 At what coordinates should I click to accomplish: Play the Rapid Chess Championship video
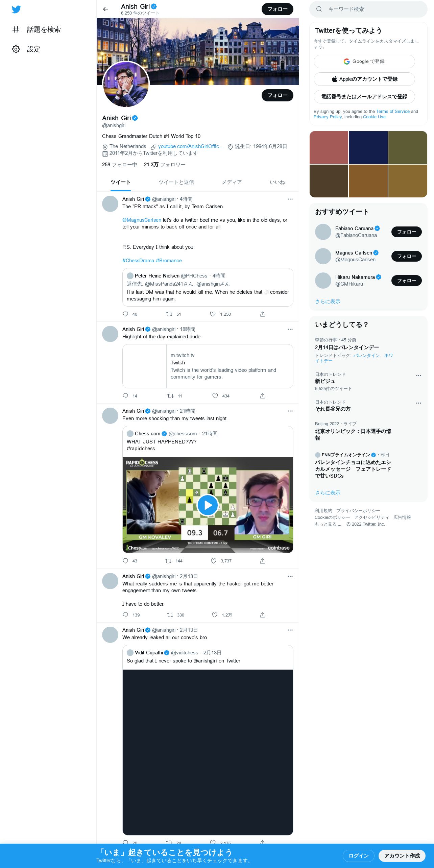[208, 505]
